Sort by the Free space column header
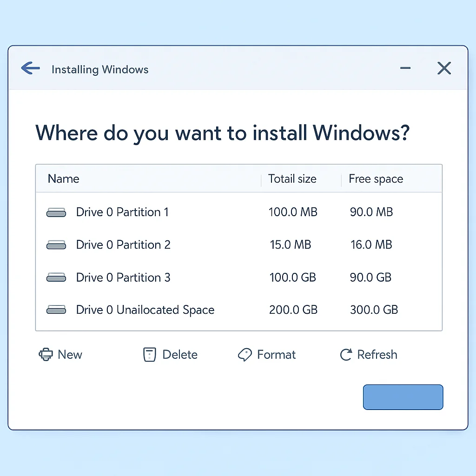 pyautogui.click(x=376, y=179)
